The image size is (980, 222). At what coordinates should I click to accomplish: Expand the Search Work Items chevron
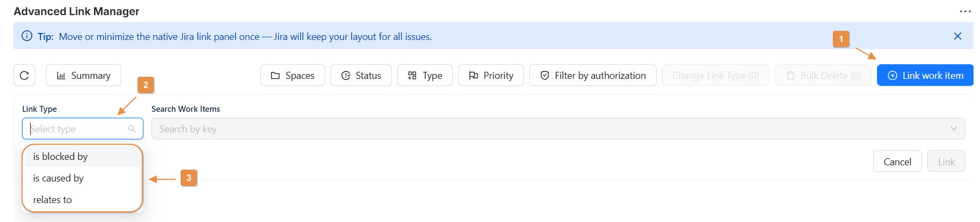pyautogui.click(x=954, y=129)
